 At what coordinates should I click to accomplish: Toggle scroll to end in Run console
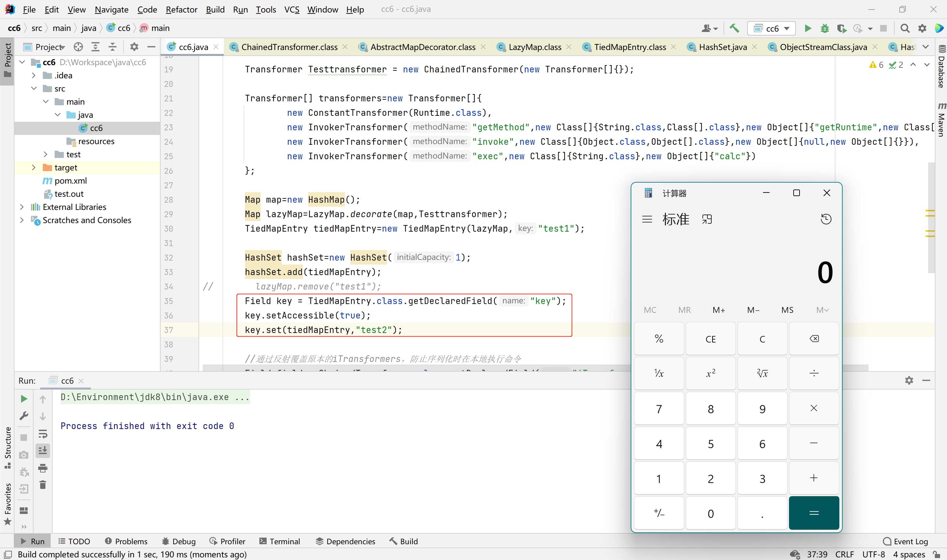(43, 450)
